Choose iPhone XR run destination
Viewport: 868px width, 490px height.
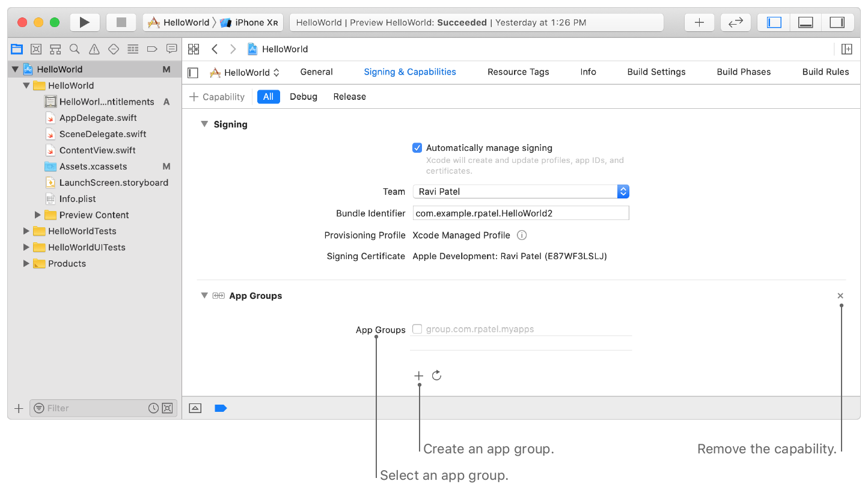(249, 22)
